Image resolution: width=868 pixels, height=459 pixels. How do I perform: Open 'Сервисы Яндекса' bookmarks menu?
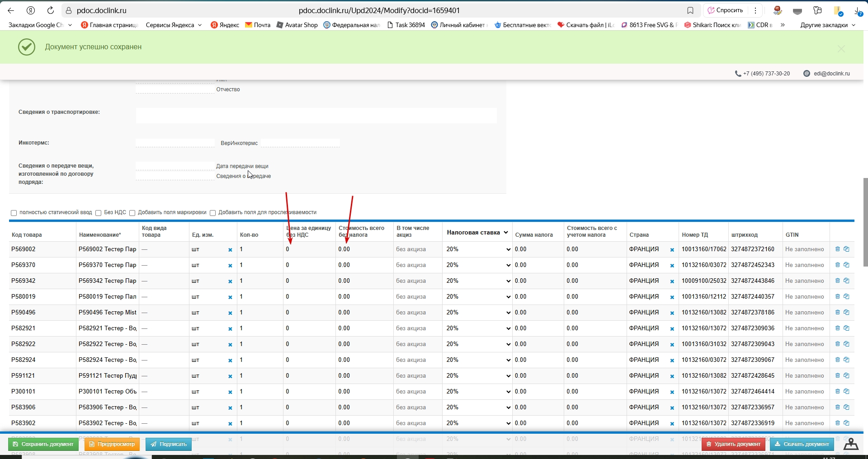174,25
